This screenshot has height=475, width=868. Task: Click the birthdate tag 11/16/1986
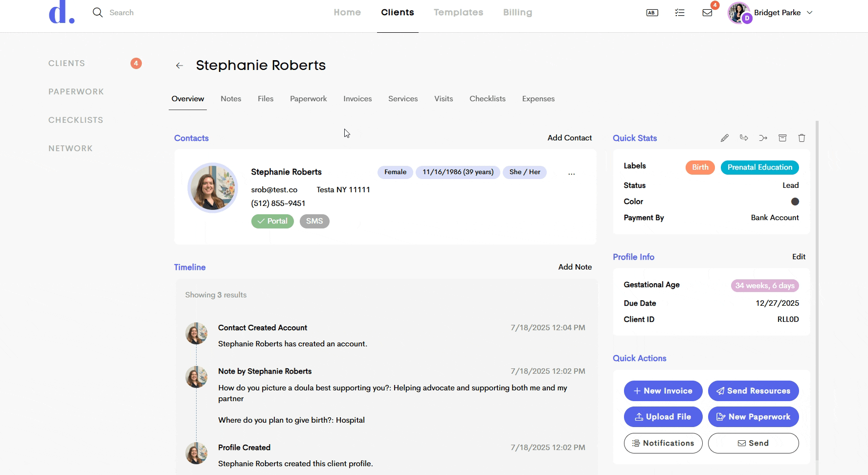(x=458, y=172)
